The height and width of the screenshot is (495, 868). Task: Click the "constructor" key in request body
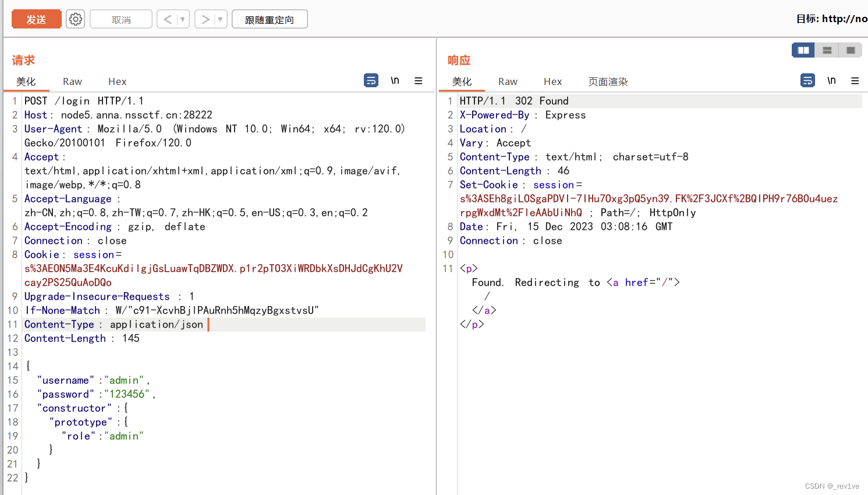point(74,408)
